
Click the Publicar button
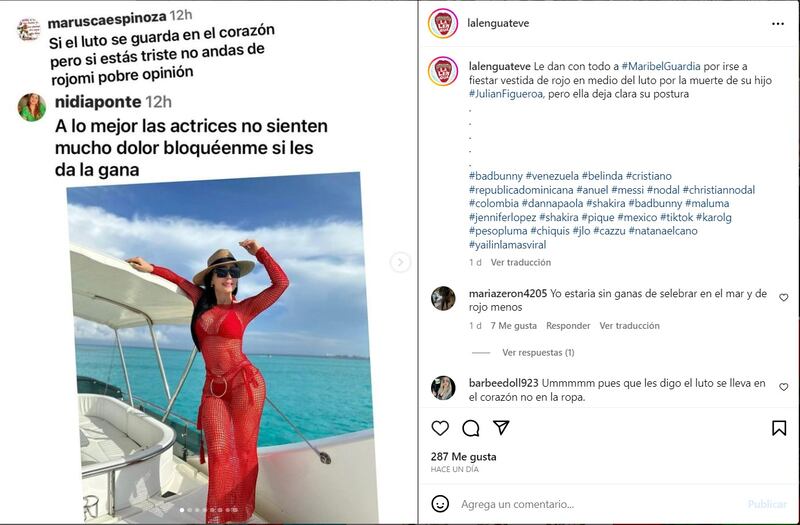coord(767,504)
